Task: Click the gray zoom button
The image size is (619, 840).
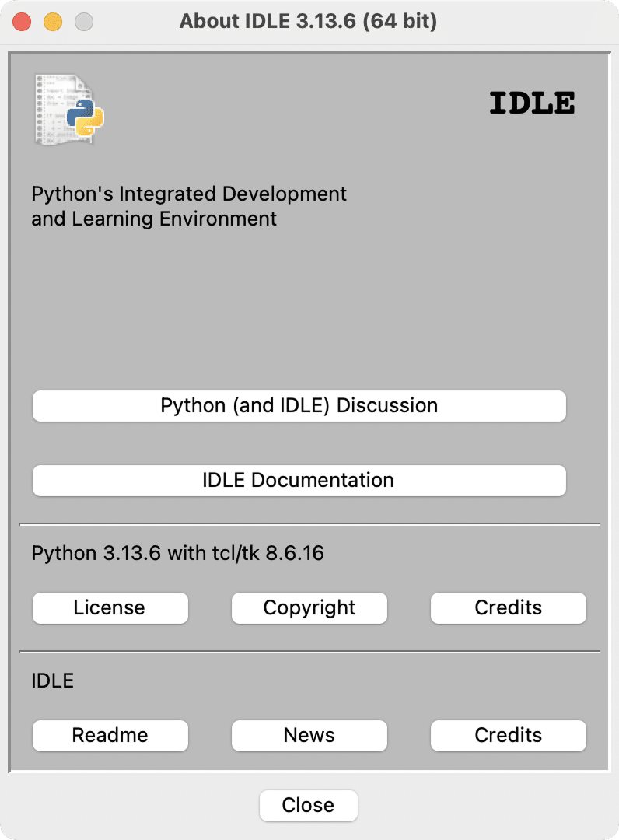Action: click(x=84, y=22)
